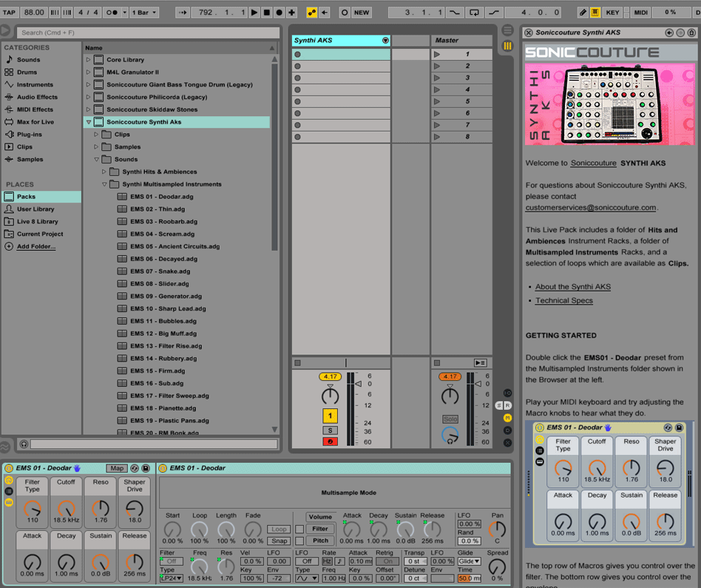Screen dimensions: 701x588
Task: Click the Stop button in the transport bar
Action: pos(266,13)
